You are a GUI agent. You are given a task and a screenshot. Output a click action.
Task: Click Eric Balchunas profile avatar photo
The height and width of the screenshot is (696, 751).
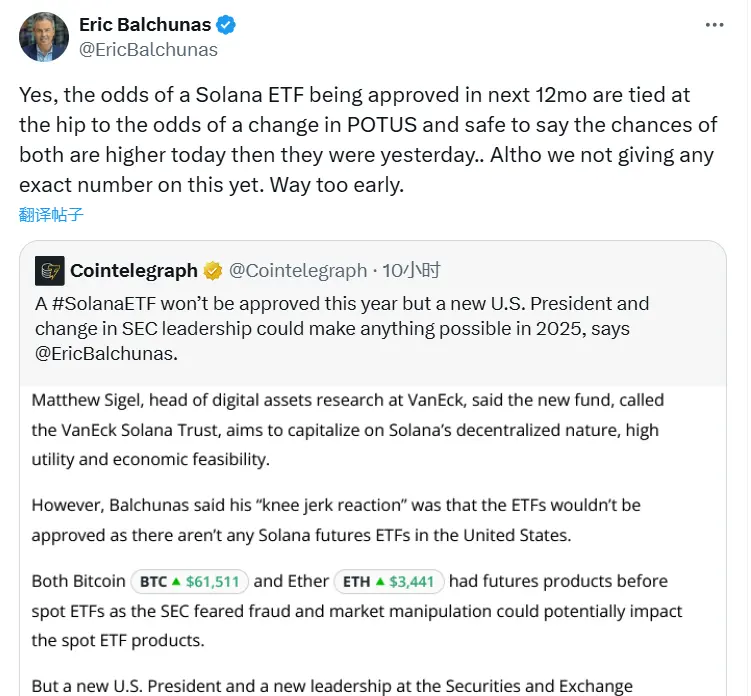click(x=43, y=38)
